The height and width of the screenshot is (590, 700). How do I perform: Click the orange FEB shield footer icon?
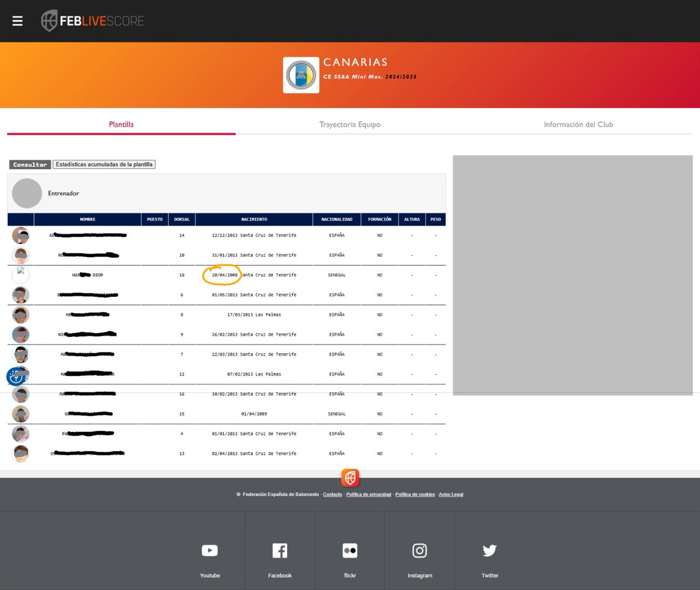350,477
